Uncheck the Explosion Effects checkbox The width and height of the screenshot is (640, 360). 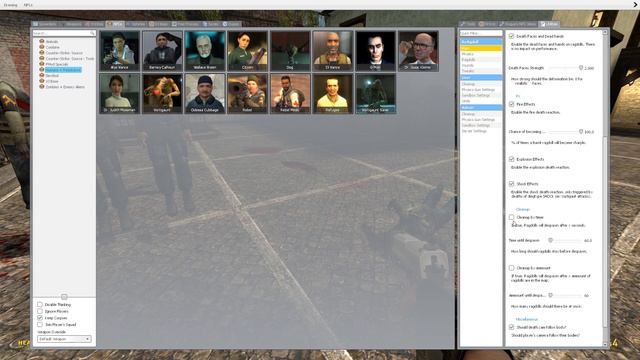point(511,159)
